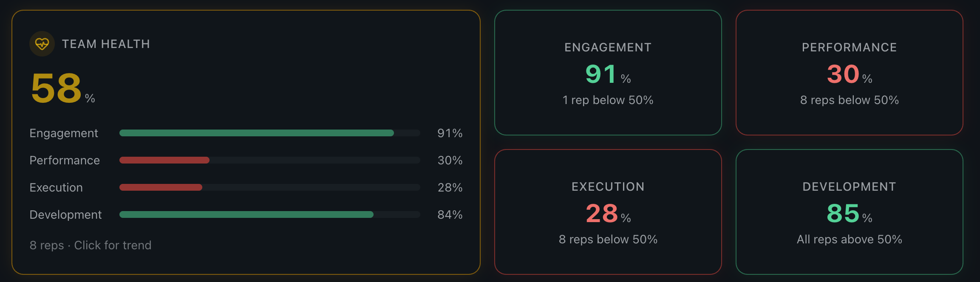
Task: Click the '1 rep below 50%' text under Engagement
Action: pos(608,100)
